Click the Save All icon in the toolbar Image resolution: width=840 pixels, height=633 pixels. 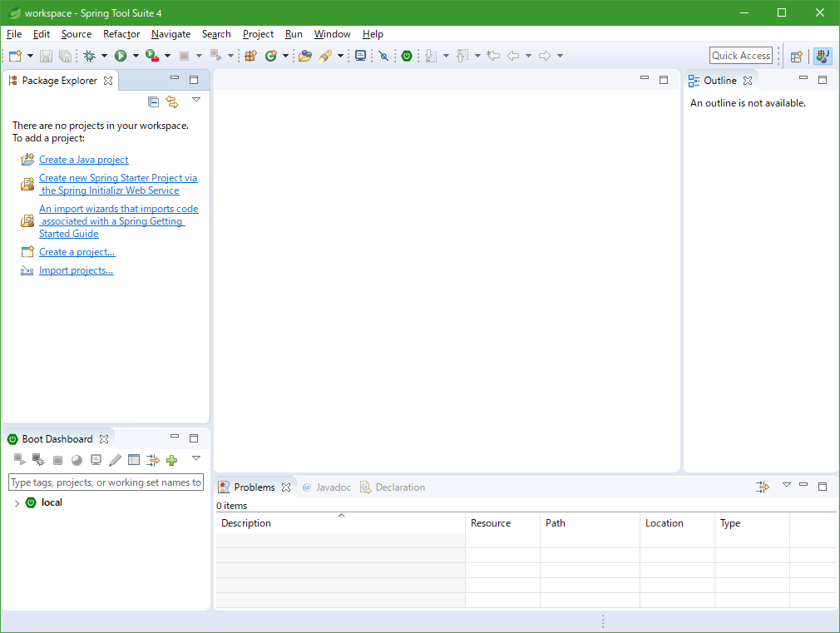65,56
